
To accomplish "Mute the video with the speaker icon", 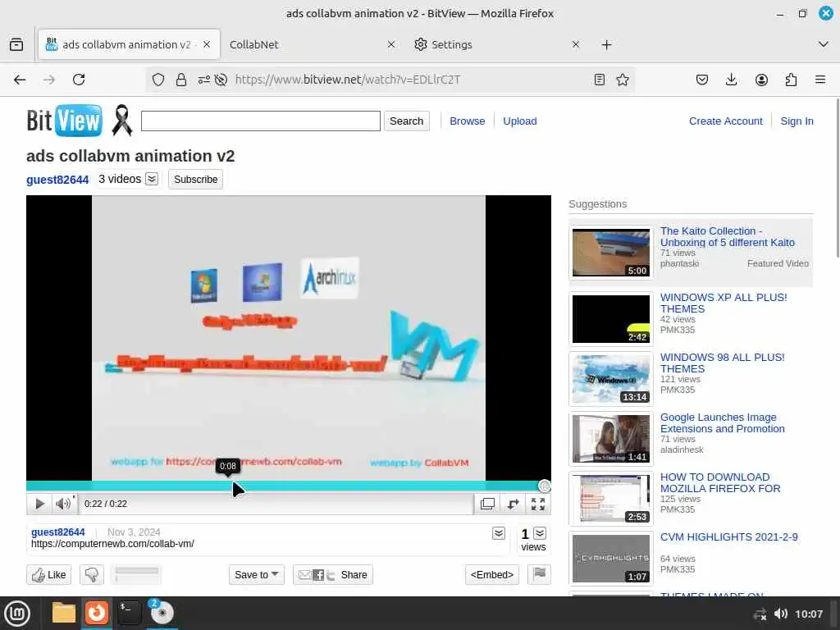I will [x=64, y=504].
